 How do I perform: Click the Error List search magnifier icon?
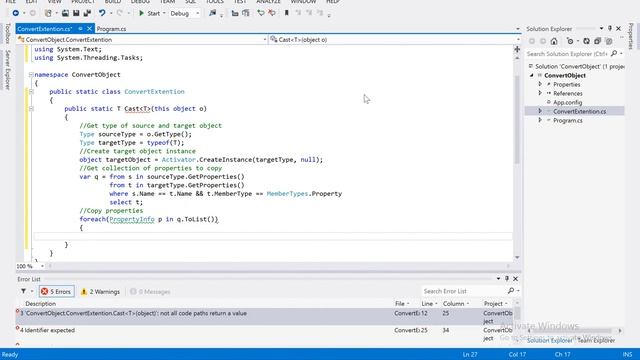511,291
